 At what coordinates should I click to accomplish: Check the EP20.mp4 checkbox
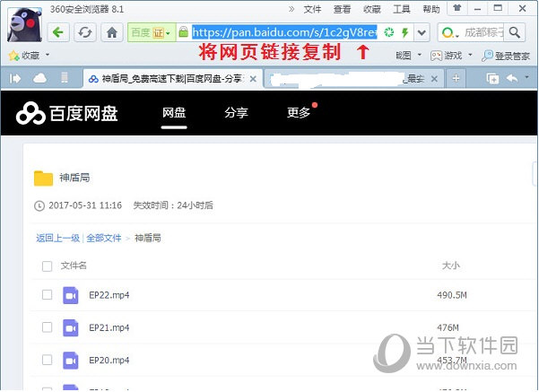[48, 360]
